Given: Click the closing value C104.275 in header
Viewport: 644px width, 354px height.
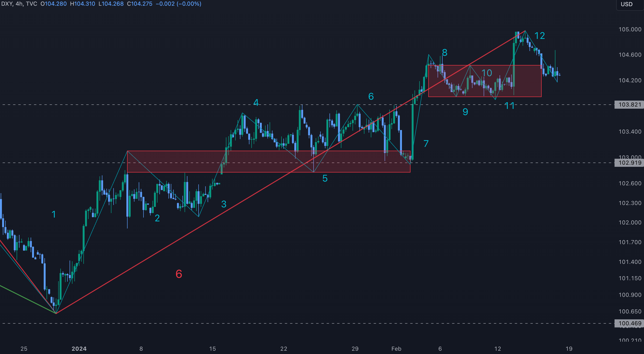Looking at the screenshot, I should 139,4.
